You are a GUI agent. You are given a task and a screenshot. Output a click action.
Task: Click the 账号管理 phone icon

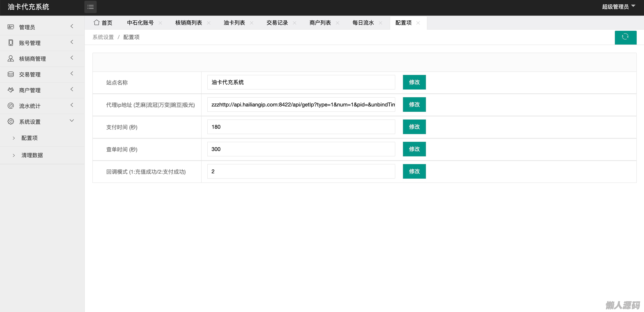tap(11, 43)
